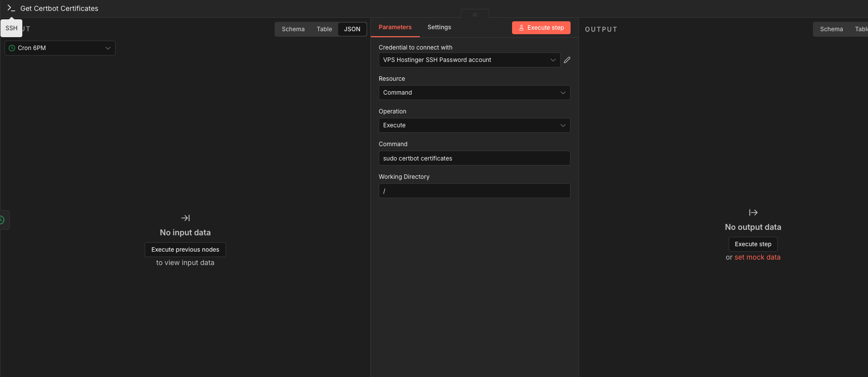Click the Credential to connect with label
This screenshot has height=377, width=868.
(x=415, y=48)
